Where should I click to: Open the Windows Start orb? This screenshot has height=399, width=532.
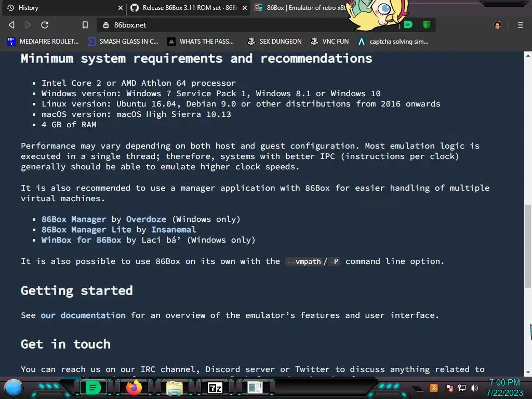(x=14, y=388)
